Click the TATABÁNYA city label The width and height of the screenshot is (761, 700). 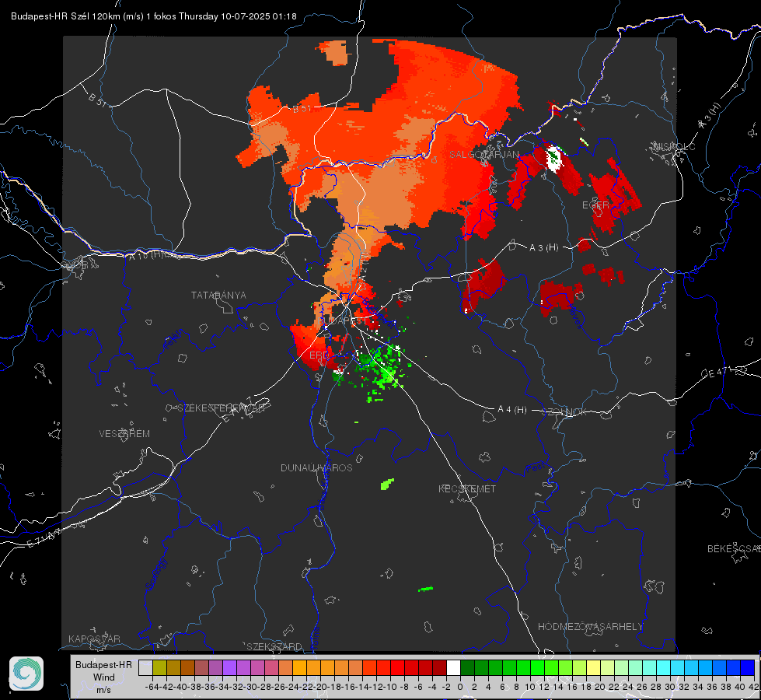pos(218,296)
